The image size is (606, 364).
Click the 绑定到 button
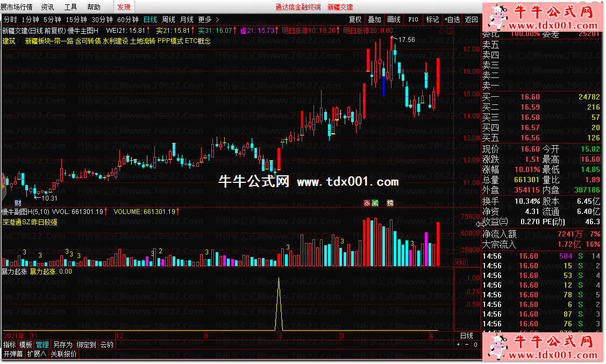[x=86, y=345]
